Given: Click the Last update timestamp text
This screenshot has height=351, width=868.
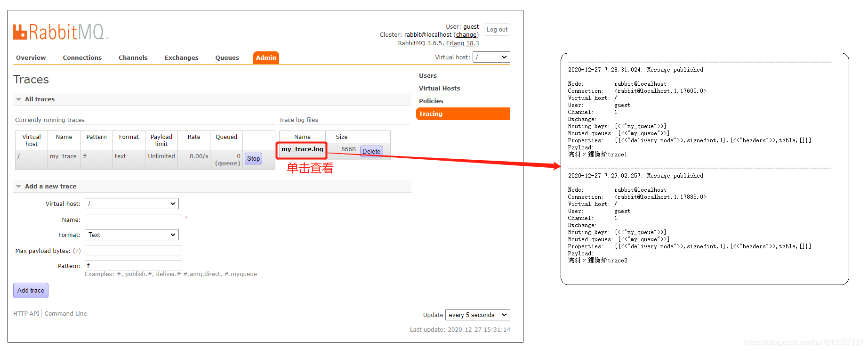Looking at the screenshot, I should coord(460,330).
